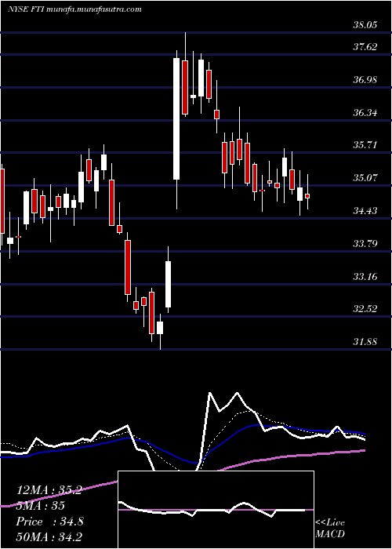
Task: Select the 37.62 price axis label
Action: (365, 47)
